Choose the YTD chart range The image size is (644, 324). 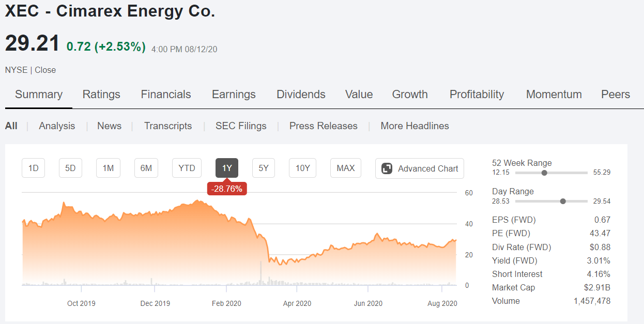pos(187,168)
